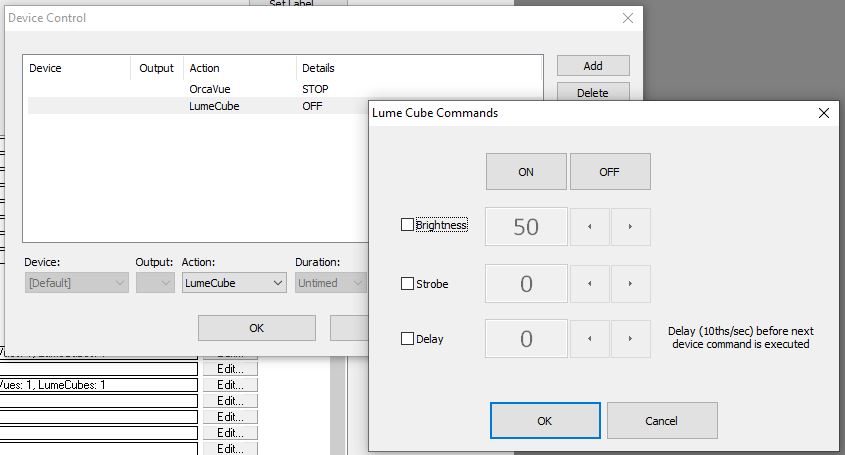Click the Action column header
Viewport: 845px width, 455px height.
[239, 68]
